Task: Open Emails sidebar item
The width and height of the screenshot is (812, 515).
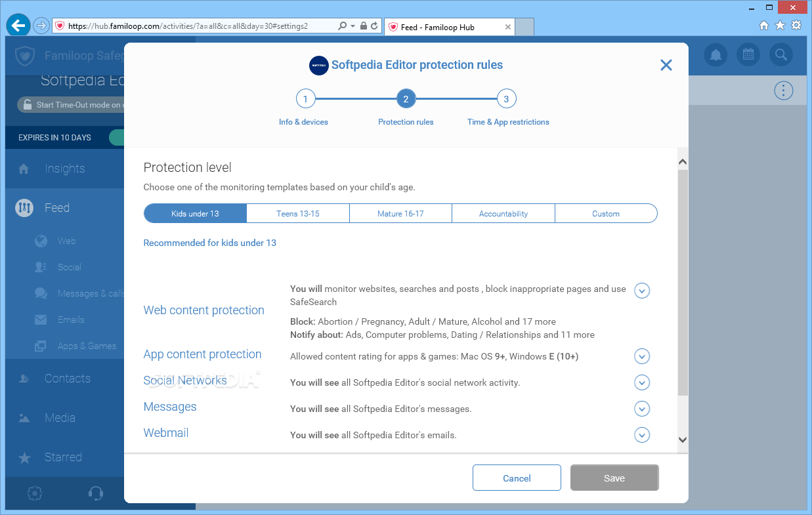Action: (71, 319)
